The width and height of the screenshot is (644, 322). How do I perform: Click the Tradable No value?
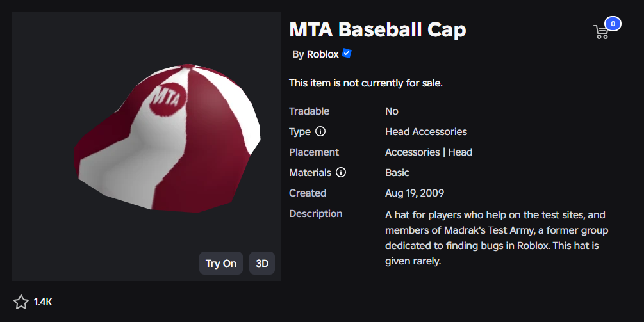[x=392, y=111]
